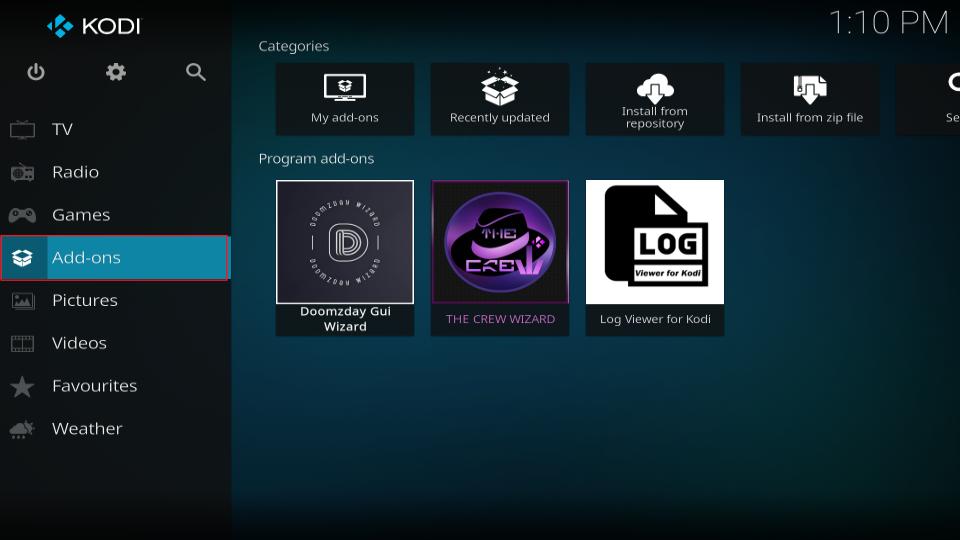The width and height of the screenshot is (960, 540).
Task: Click the Categories heading
Action: point(293,46)
